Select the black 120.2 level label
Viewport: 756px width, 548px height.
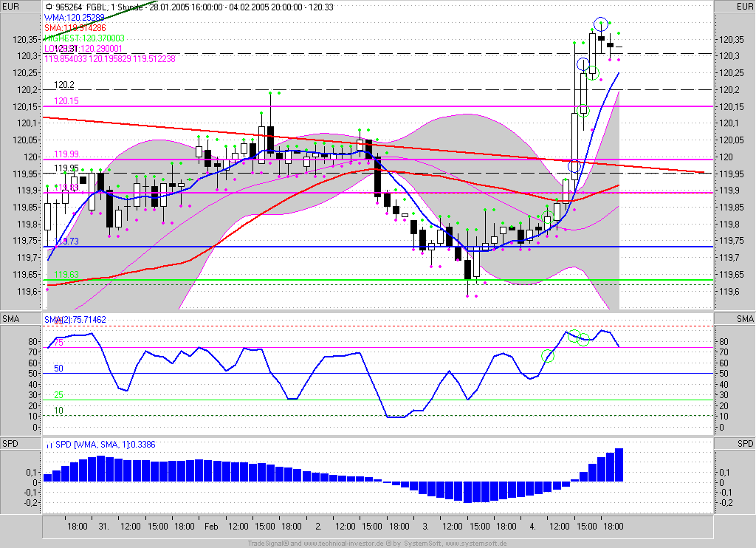click(x=64, y=85)
